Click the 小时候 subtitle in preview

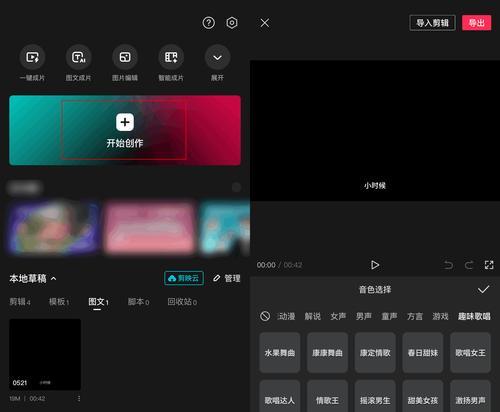click(x=375, y=185)
